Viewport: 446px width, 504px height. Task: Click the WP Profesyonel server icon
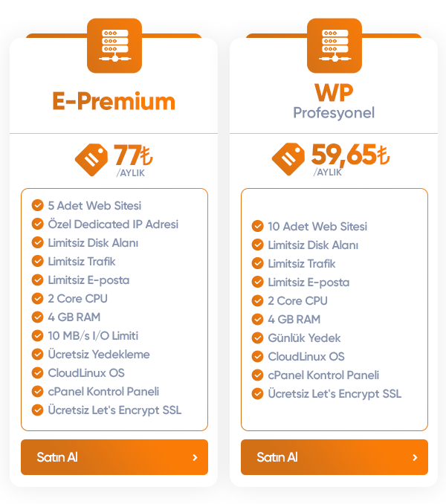[x=334, y=45]
